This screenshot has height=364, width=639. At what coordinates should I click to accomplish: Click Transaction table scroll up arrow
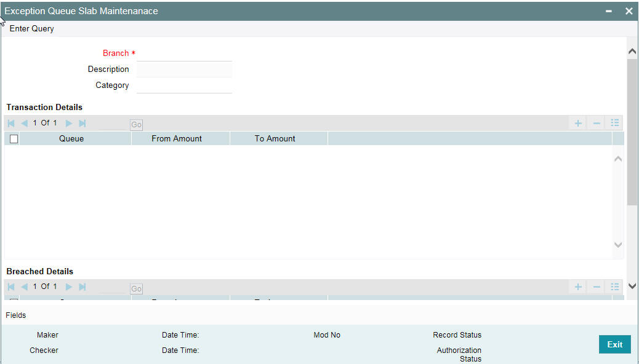coord(618,159)
